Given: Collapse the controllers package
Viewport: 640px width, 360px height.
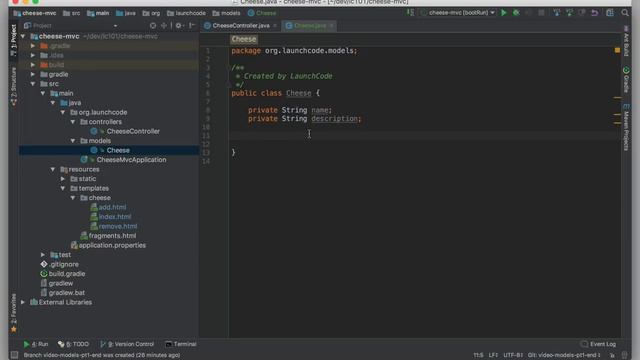Looking at the screenshot, I should coord(73,122).
